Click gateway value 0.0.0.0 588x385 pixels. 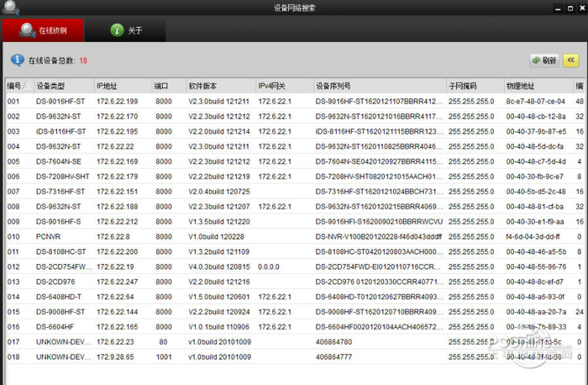point(269,266)
